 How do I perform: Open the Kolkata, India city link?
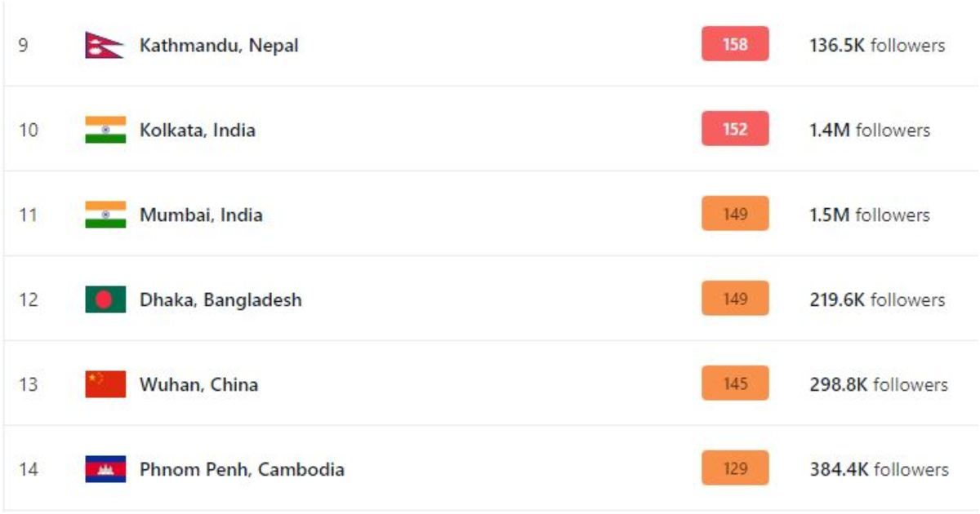[x=198, y=131]
